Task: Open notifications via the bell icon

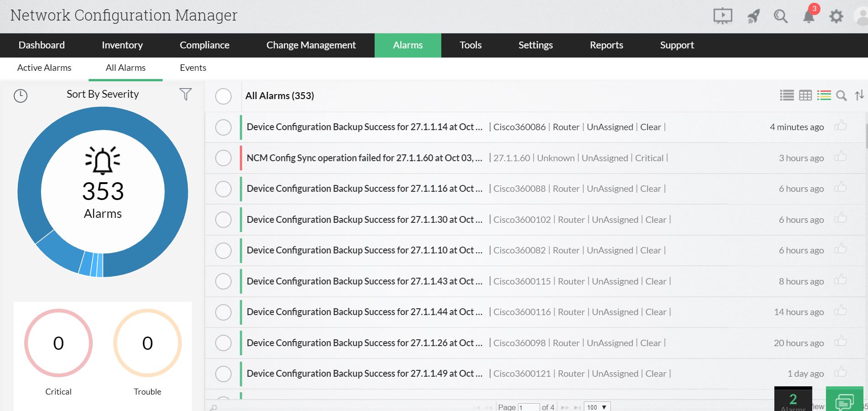Action: pyautogui.click(x=808, y=16)
